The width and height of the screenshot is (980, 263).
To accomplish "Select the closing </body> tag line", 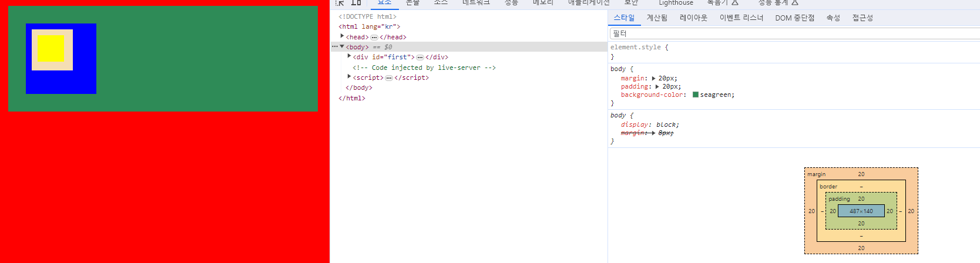I will pyautogui.click(x=359, y=87).
